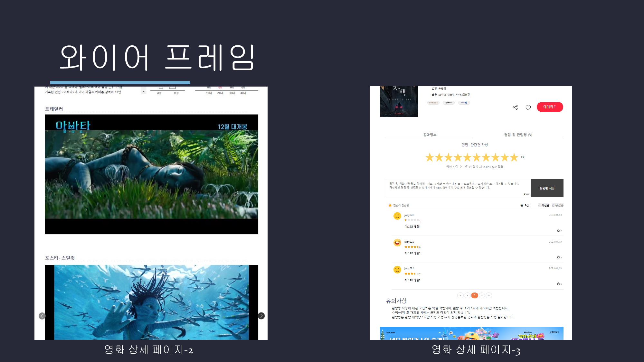This screenshot has width=644, height=362.
Task: Click the heart favorite icon
Action: tap(528, 107)
